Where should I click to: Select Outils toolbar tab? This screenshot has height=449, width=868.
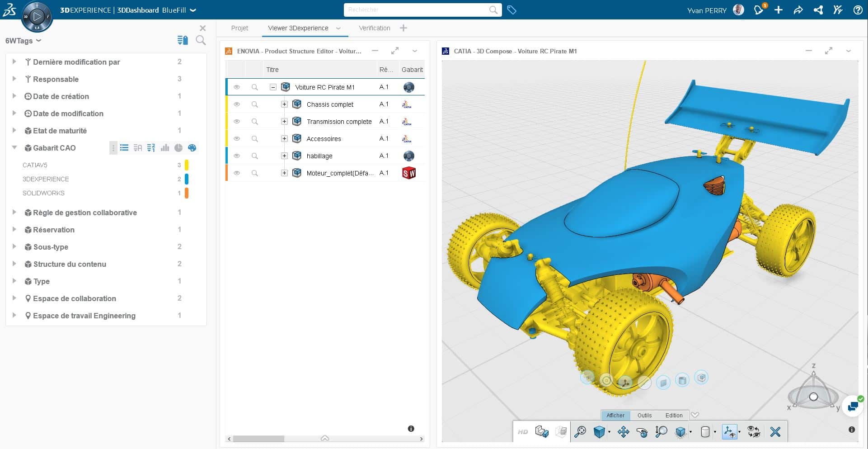click(x=644, y=415)
